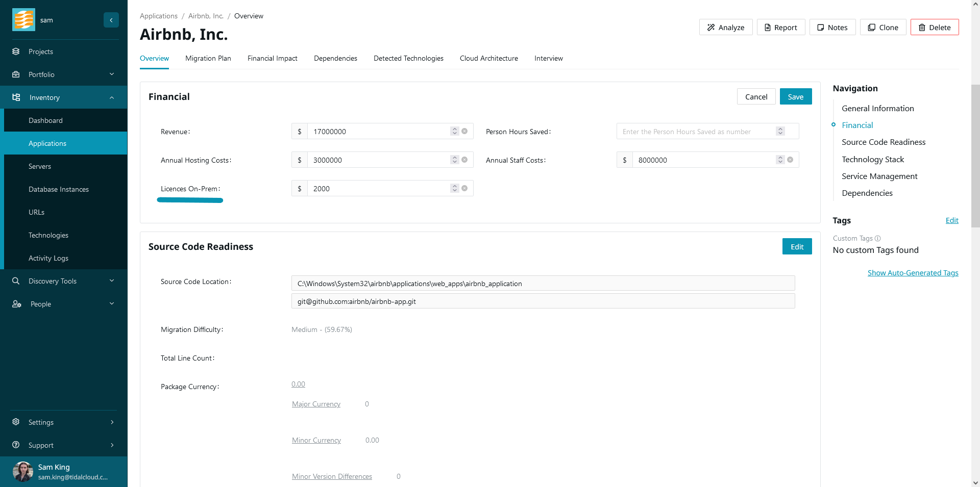Switch to the Migration Plan tab
980x487 pixels.
[x=208, y=58]
